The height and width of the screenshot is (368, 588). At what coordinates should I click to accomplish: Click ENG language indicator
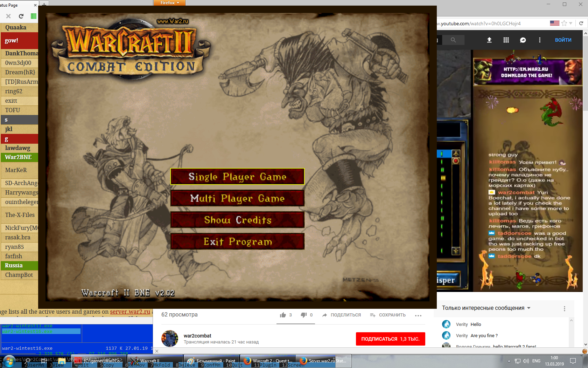click(536, 361)
